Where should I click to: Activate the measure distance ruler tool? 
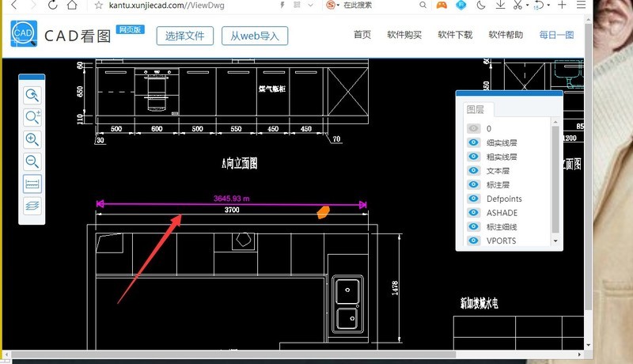32,184
